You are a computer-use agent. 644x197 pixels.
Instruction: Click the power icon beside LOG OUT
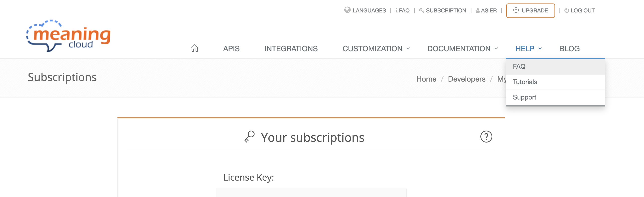566,10
